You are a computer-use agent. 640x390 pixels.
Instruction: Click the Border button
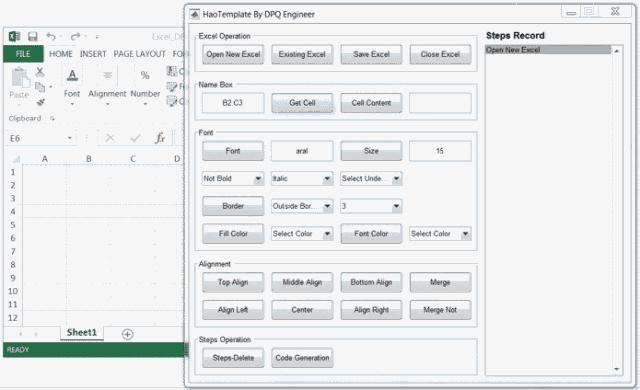coord(233,206)
